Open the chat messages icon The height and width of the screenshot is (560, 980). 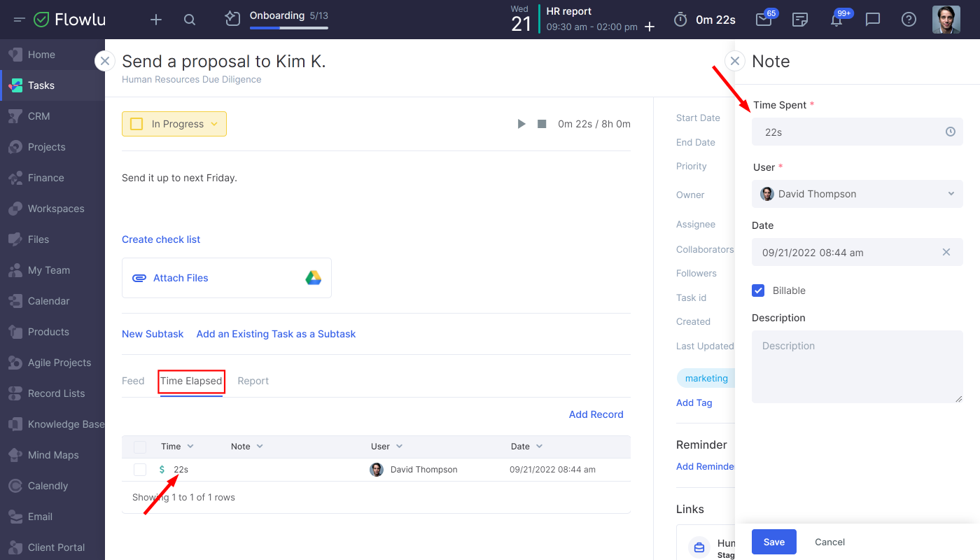873,20
